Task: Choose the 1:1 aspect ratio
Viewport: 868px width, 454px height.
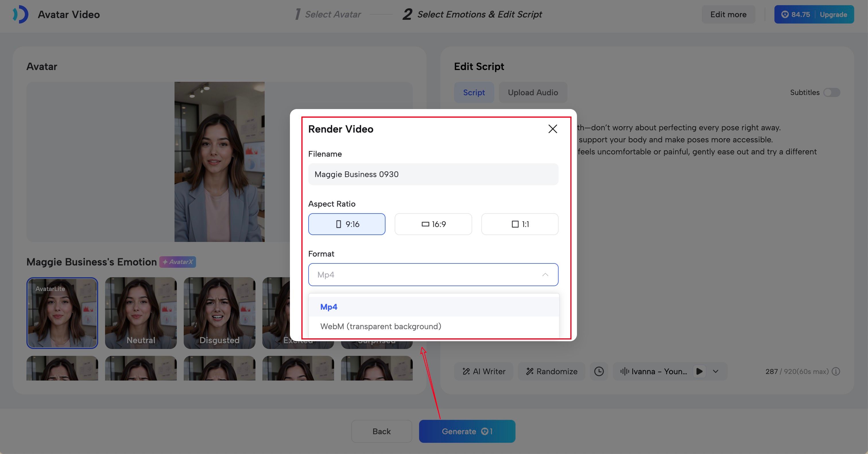Action: click(520, 224)
